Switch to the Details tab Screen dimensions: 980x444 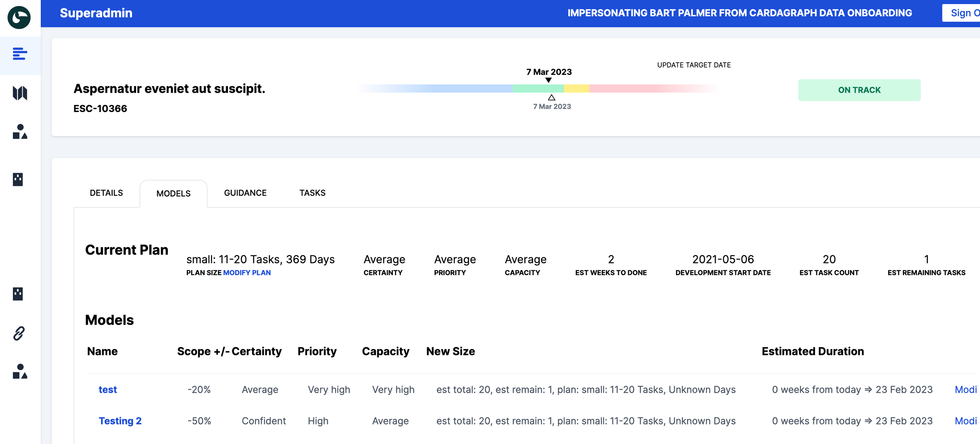click(106, 193)
